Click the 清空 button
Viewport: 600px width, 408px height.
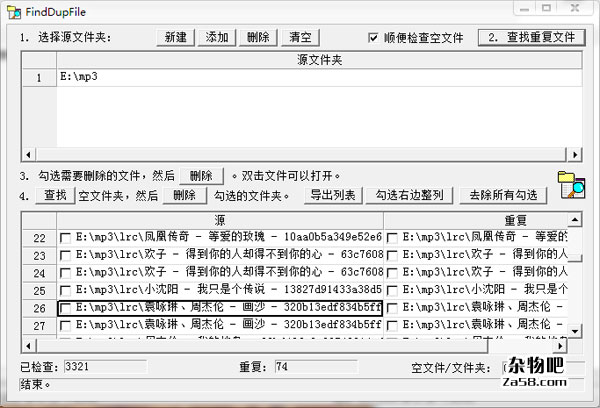click(x=300, y=38)
